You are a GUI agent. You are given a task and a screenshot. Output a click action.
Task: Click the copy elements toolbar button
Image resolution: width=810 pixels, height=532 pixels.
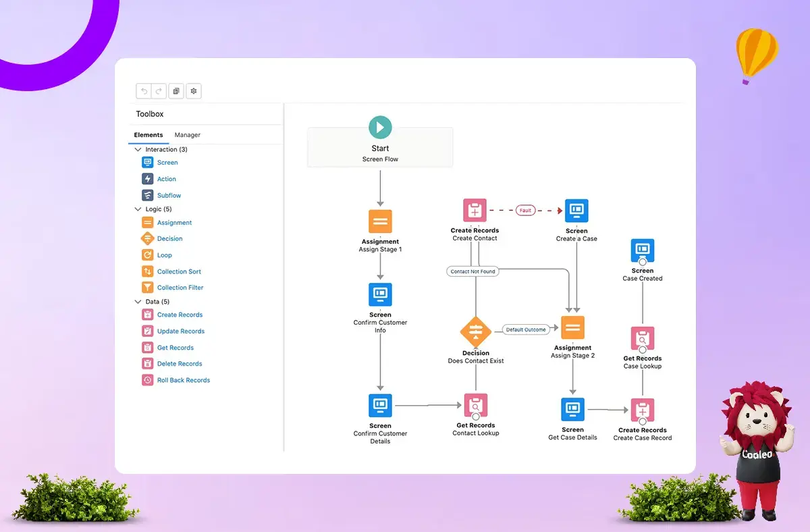coord(176,91)
